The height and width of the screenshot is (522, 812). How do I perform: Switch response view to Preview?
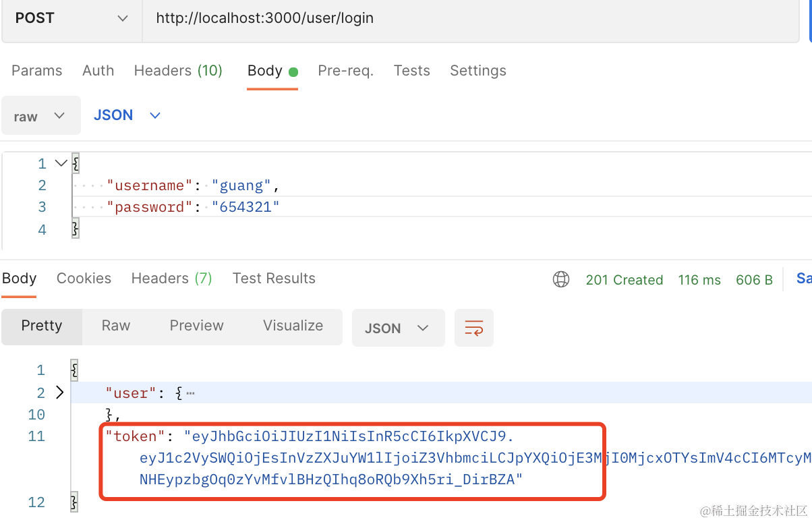click(x=196, y=326)
